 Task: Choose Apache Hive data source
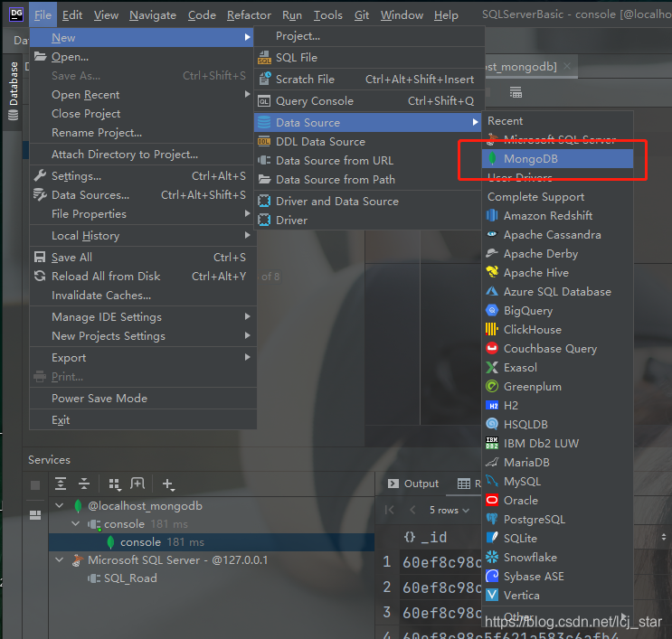557,272
